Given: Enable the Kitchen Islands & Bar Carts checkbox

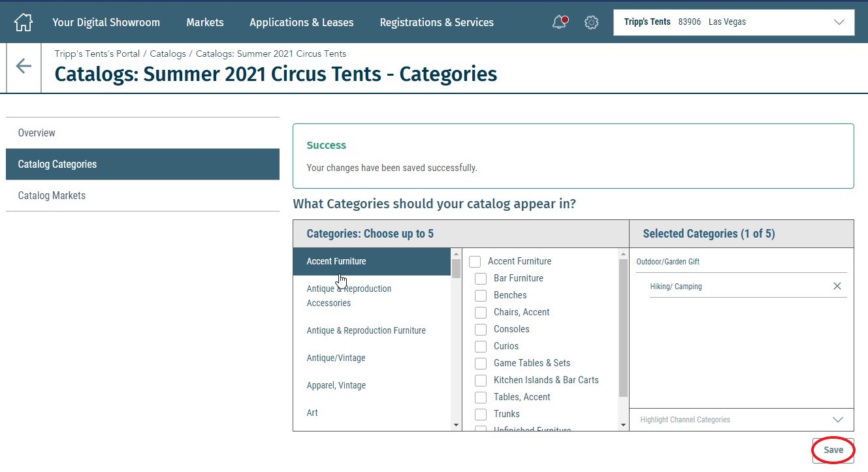Looking at the screenshot, I should tap(481, 381).
